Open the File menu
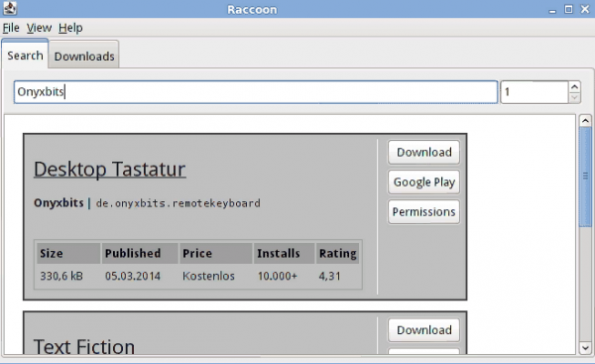Viewport: 595px width, 364px height. point(11,28)
